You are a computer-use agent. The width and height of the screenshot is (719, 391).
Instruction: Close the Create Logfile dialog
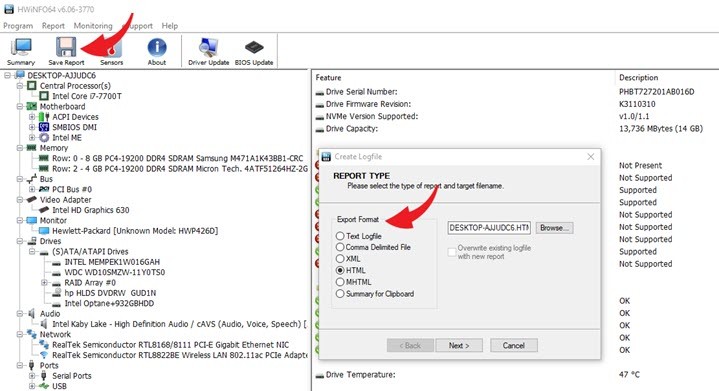point(591,157)
